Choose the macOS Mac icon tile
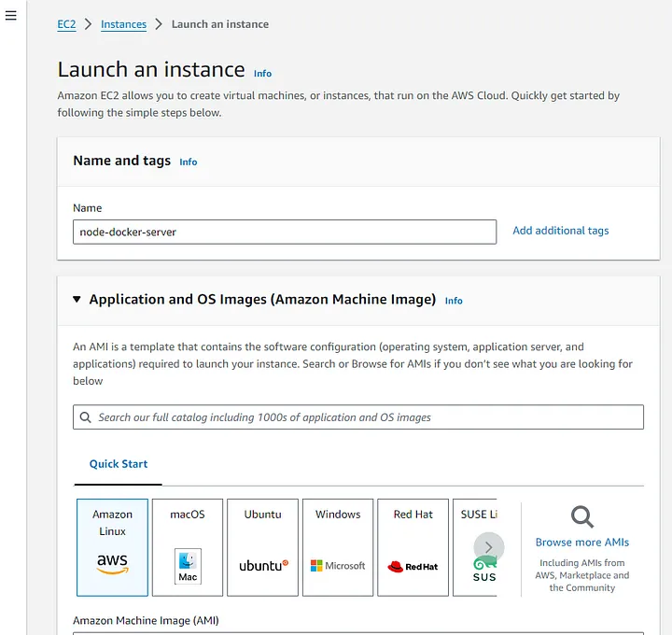Viewport: 672px width, 635px height. (188, 566)
